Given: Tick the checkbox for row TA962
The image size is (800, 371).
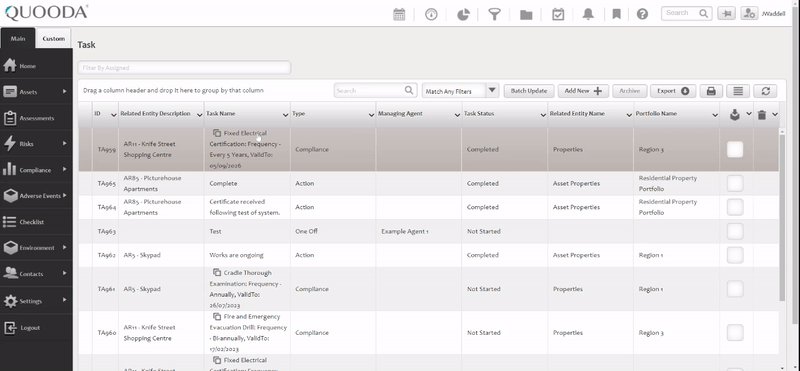Looking at the screenshot, I should pyautogui.click(x=735, y=255).
